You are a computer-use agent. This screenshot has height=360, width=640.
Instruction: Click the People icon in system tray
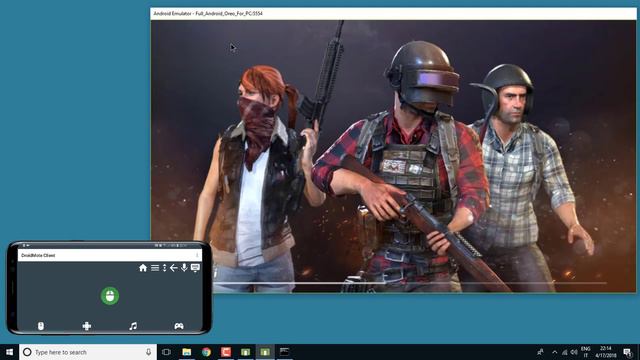click(540, 352)
